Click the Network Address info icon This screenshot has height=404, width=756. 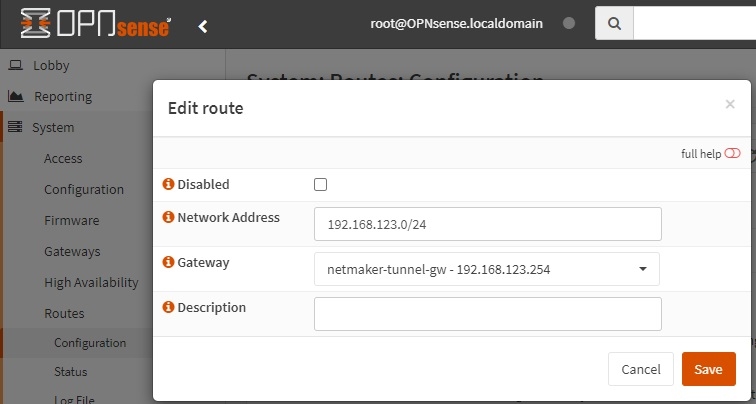pos(168,217)
